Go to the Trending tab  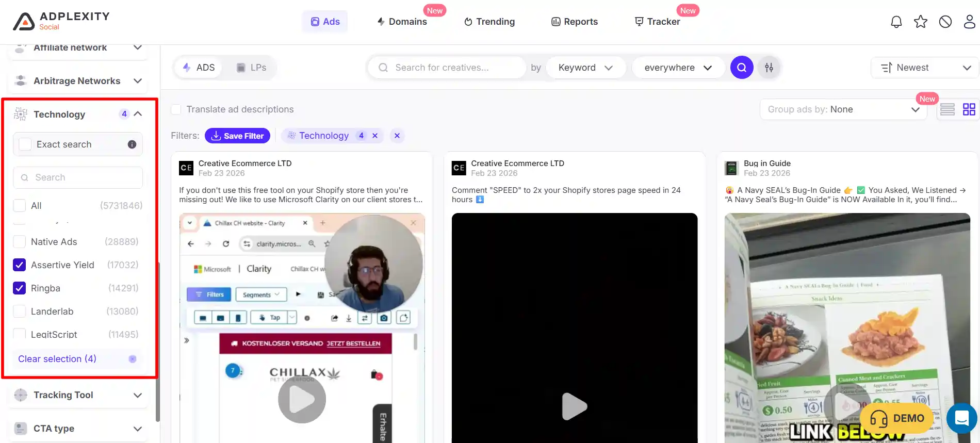click(489, 22)
